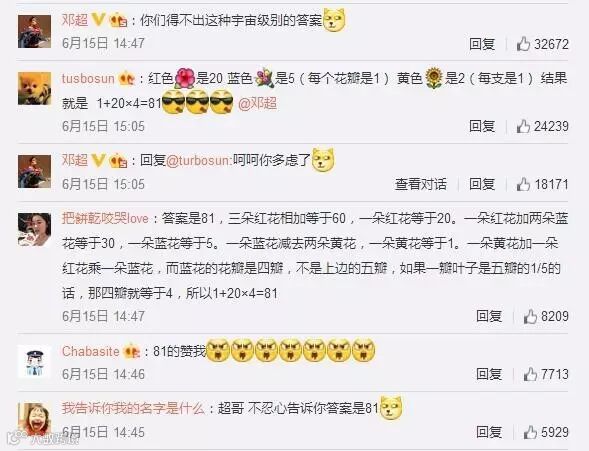This screenshot has height=451, width=589.
Task: Click the @turbosun mention in reply
Action: point(198,161)
